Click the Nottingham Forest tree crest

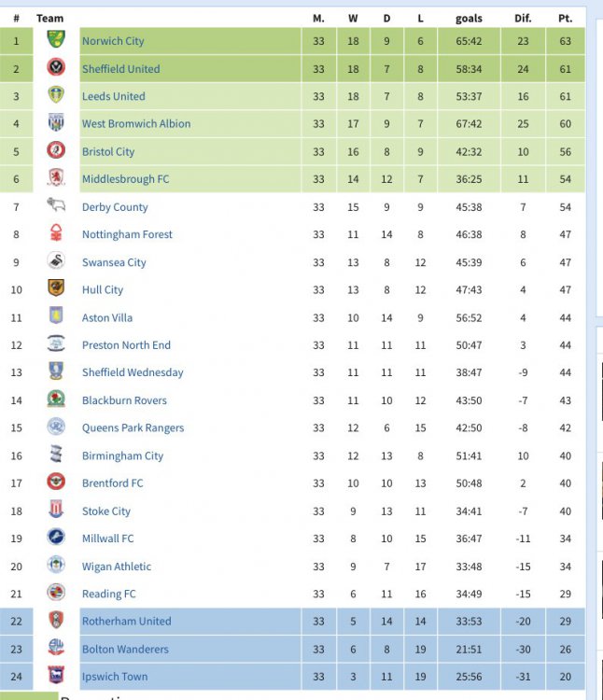point(56,234)
